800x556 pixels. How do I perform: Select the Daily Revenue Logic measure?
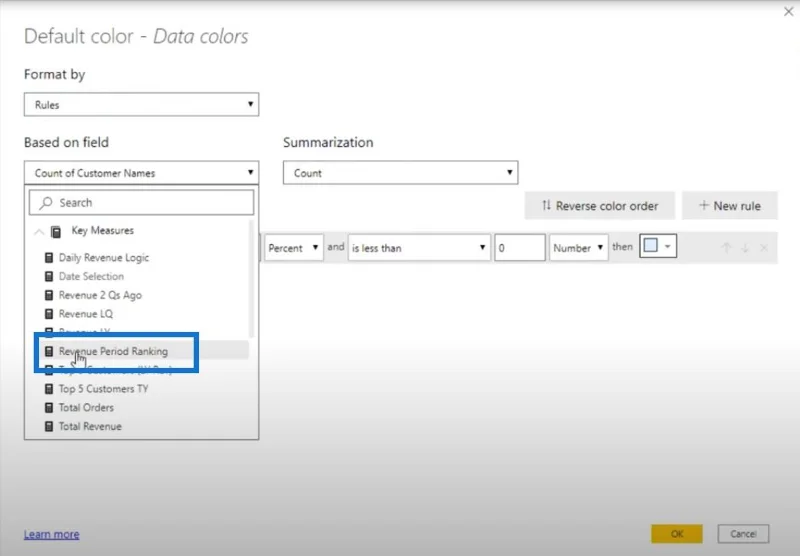pos(104,258)
